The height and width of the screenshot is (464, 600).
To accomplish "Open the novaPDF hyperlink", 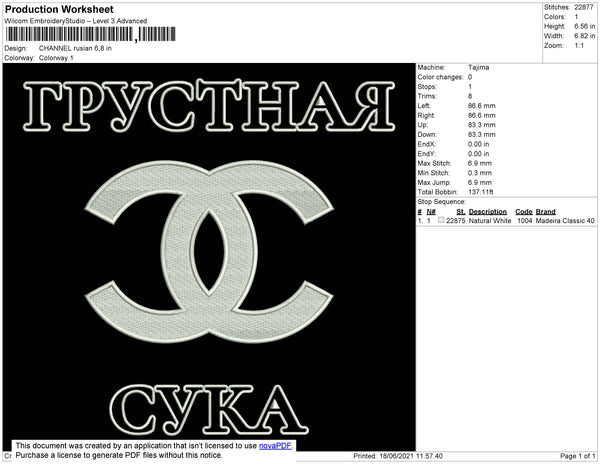I will (x=275, y=446).
